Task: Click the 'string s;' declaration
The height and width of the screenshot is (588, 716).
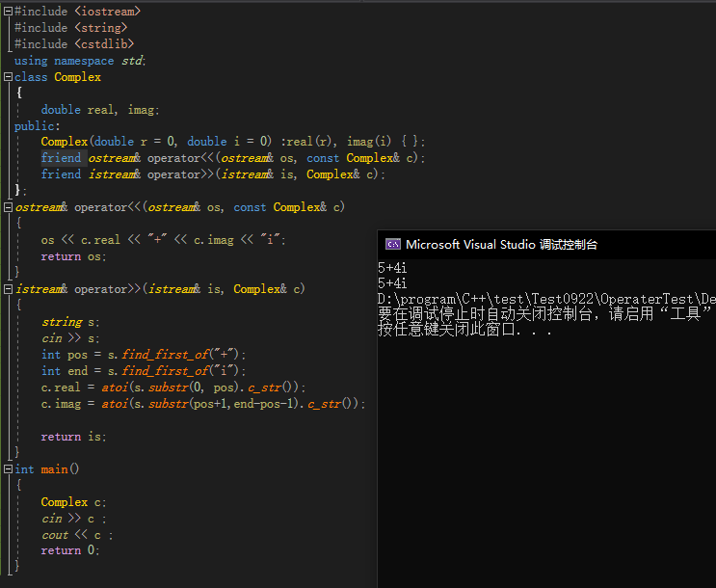Action: [x=70, y=323]
